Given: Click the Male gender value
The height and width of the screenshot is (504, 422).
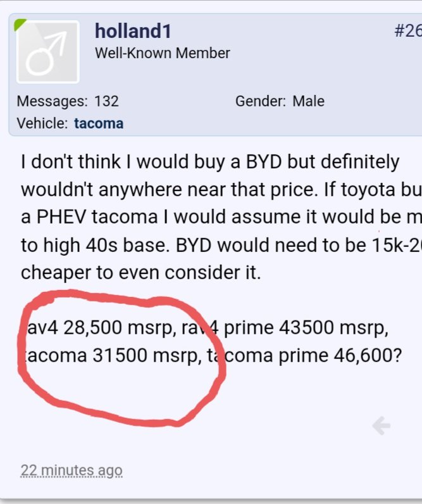Looking at the screenshot, I should tap(308, 101).
